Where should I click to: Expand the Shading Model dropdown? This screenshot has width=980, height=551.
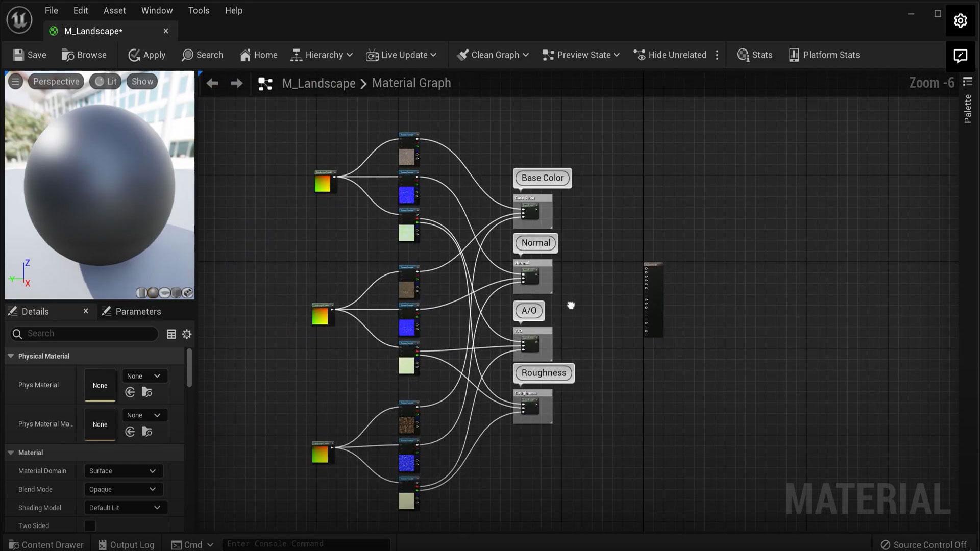coord(125,507)
